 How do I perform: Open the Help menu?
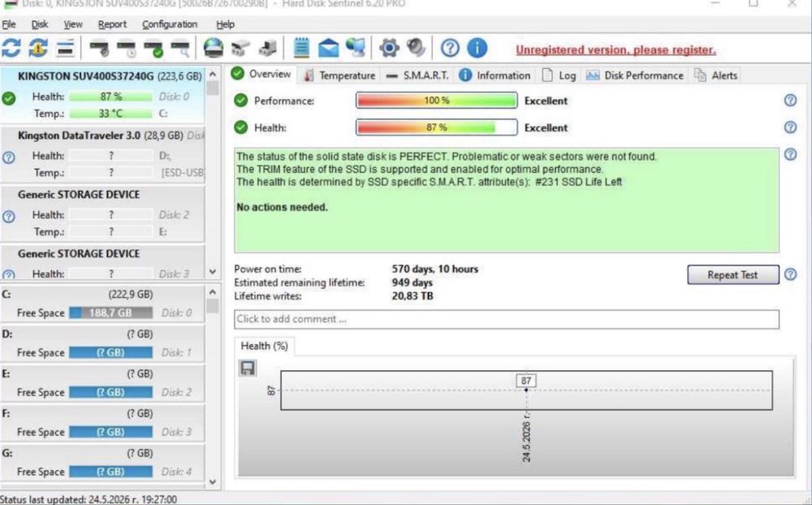225,24
